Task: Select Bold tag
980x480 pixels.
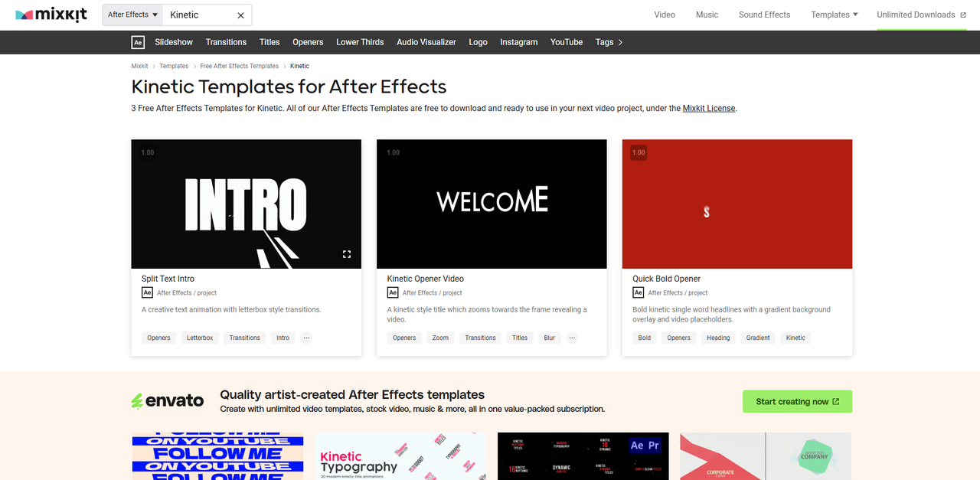Action: (645, 338)
